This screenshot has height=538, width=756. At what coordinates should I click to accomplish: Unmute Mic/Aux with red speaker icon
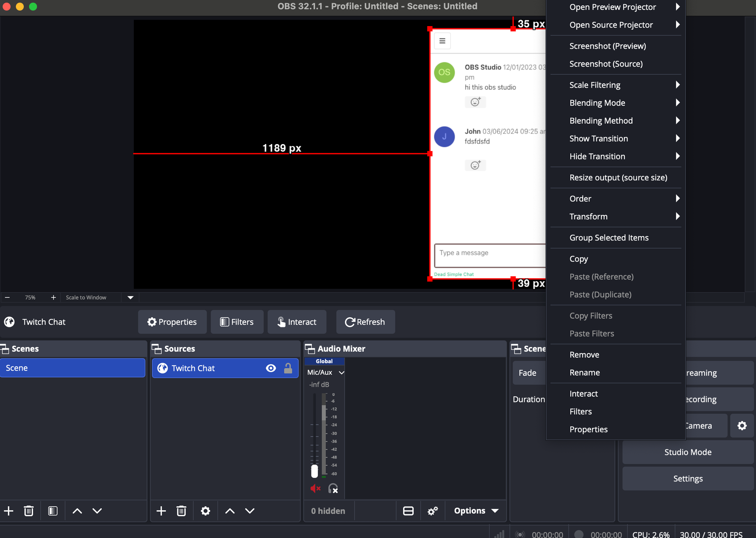click(x=315, y=488)
